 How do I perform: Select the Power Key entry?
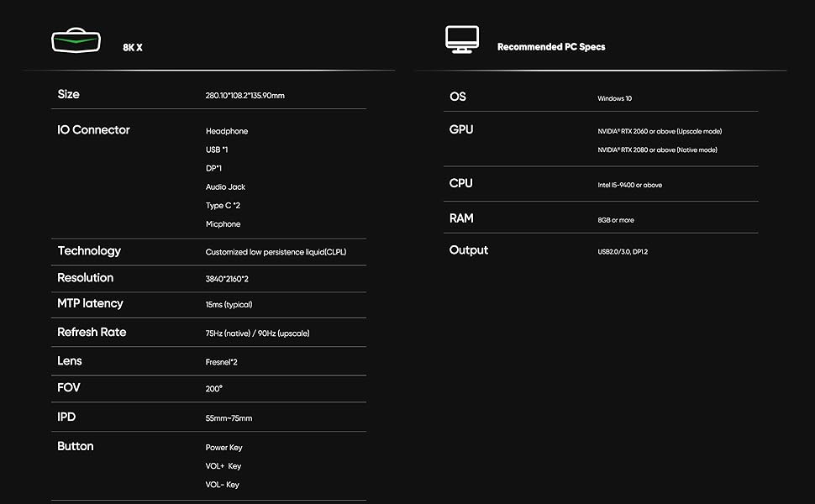224,448
